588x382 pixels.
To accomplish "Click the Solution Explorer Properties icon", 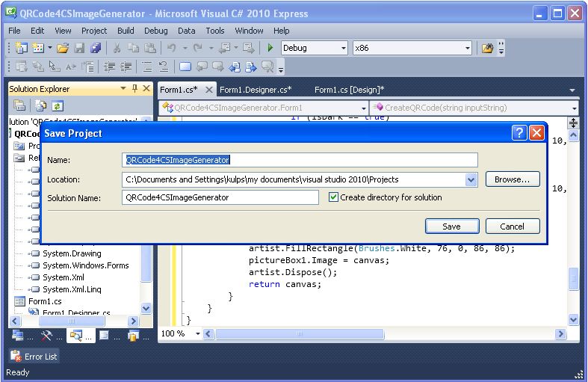I will [19, 106].
